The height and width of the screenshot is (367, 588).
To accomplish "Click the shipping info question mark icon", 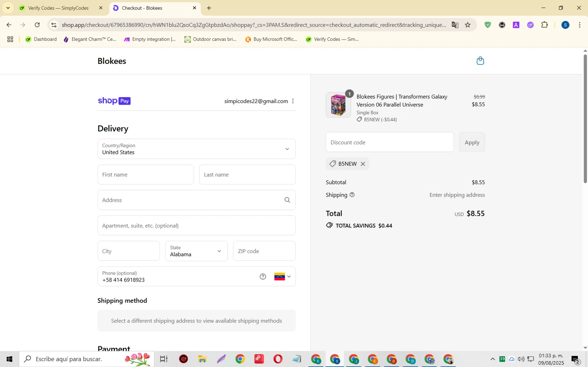I will coord(352,195).
